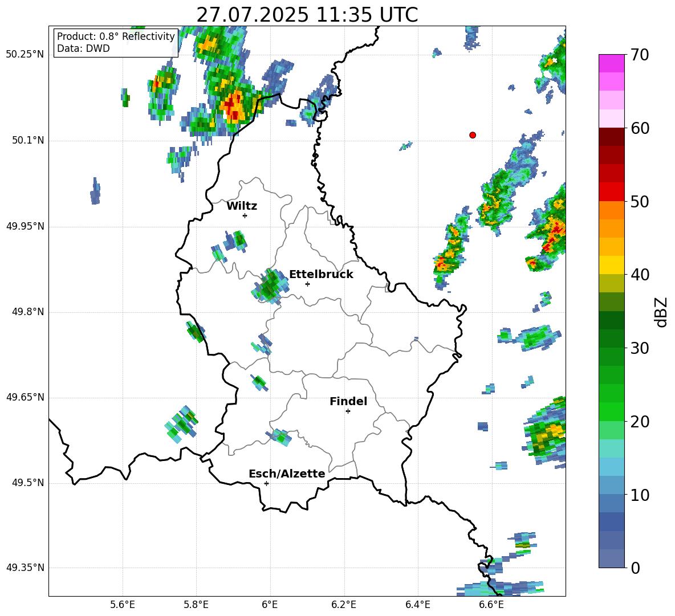675x616 pixels.
Task: Click the Ettelbruck station cross marker
Action: pyautogui.click(x=307, y=284)
